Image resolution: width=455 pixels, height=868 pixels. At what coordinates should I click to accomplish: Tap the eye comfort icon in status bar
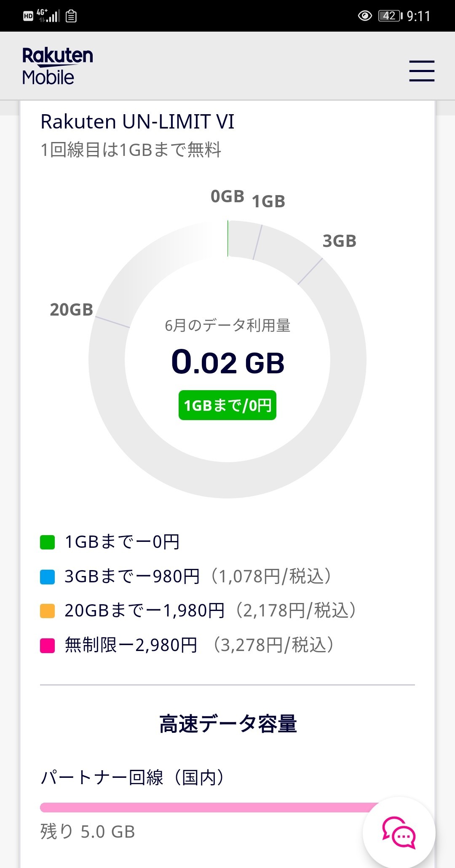(x=365, y=16)
